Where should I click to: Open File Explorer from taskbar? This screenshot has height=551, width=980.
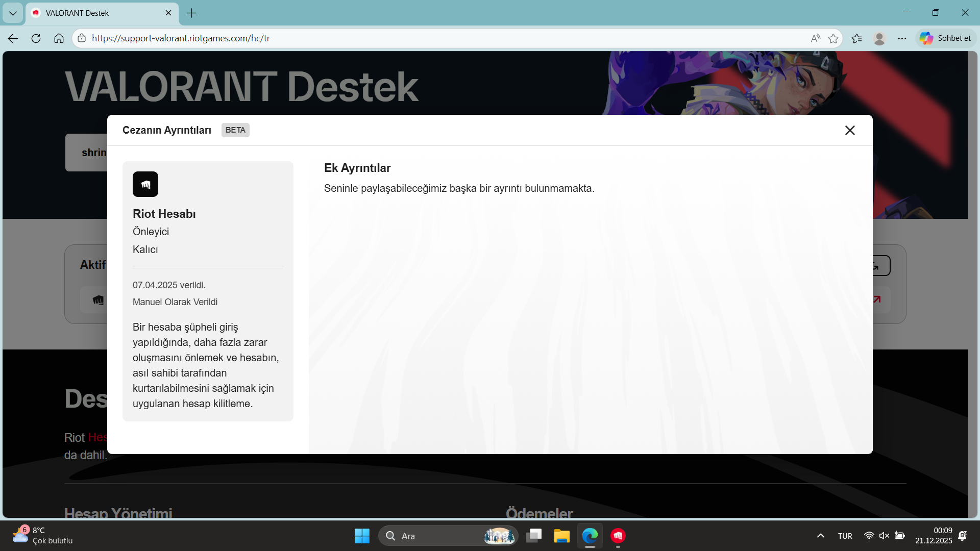click(562, 536)
